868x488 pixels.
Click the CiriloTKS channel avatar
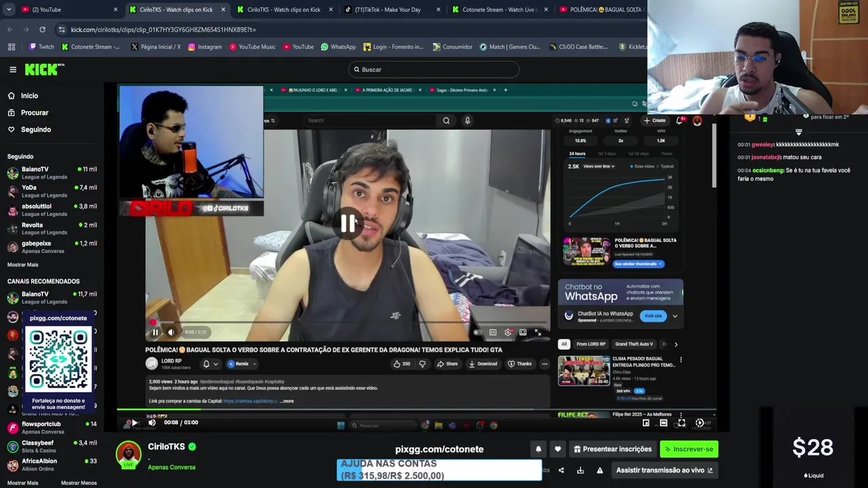click(x=128, y=454)
